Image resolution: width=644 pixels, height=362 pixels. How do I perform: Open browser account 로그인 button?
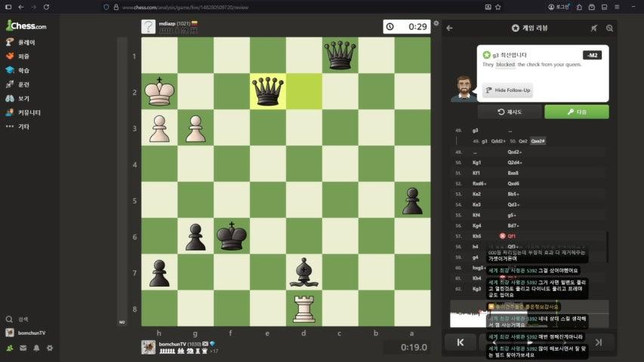click(x=559, y=7)
